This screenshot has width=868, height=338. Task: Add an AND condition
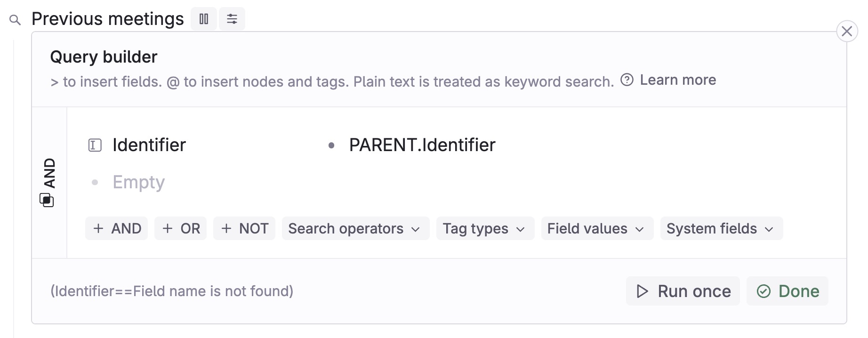point(117,228)
